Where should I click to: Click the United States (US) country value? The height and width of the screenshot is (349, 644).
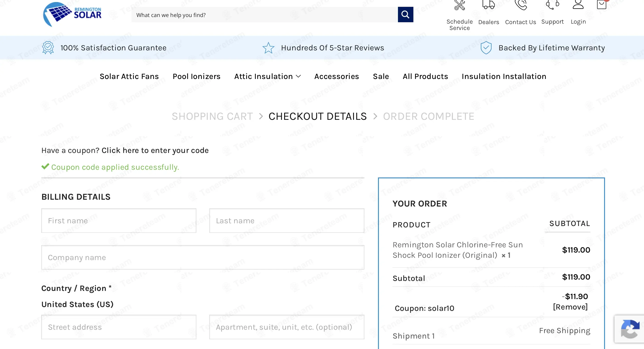pos(78,304)
